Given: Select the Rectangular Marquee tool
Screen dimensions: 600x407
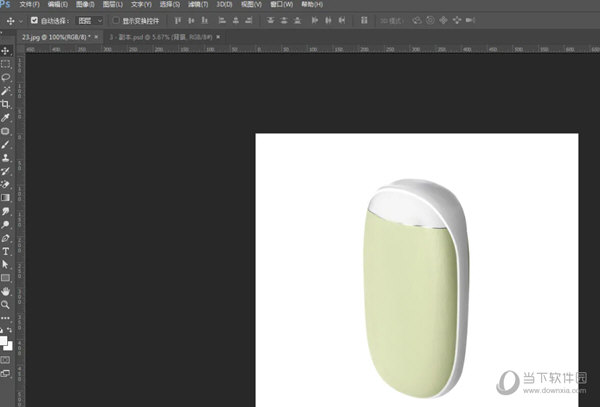Looking at the screenshot, I should [x=5, y=64].
